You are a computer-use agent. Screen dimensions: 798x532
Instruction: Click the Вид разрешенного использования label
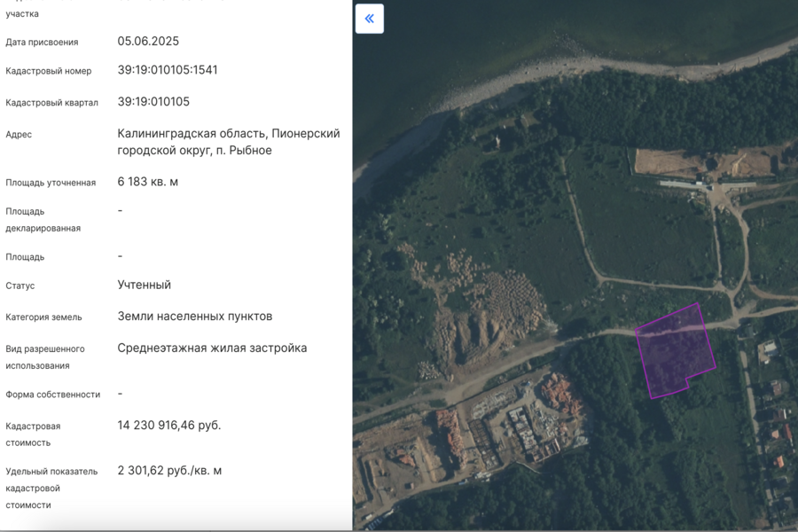tap(45, 356)
